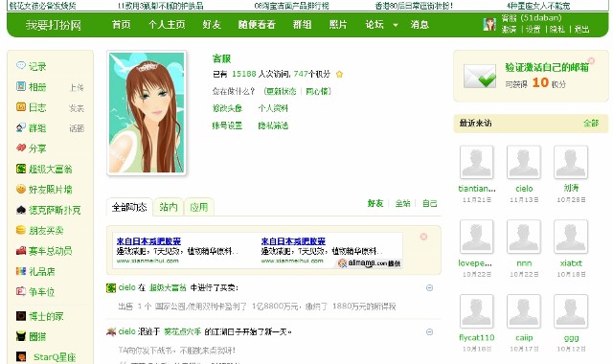Click the 日志 journal icon
The image size is (613, 364).
point(21,106)
